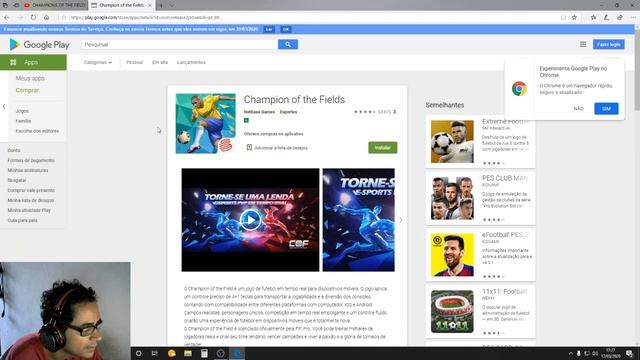
Task: Open the Lançamentos navigation item
Action: click(191, 62)
